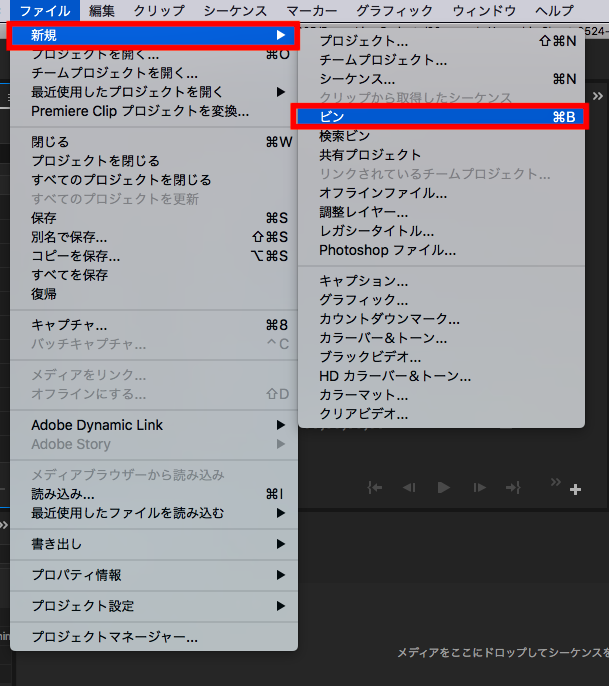Select グラフィック... in the New submenu

(x=441, y=300)
